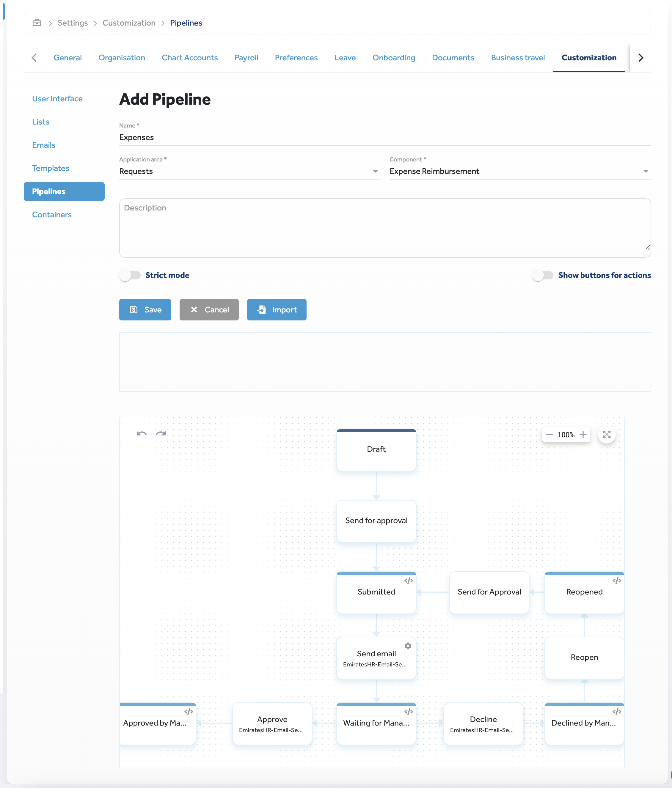This screenshot has height=788, width=672.
Task: Select the Send for approval node below Draft
Action: click(x=376, y=521)
